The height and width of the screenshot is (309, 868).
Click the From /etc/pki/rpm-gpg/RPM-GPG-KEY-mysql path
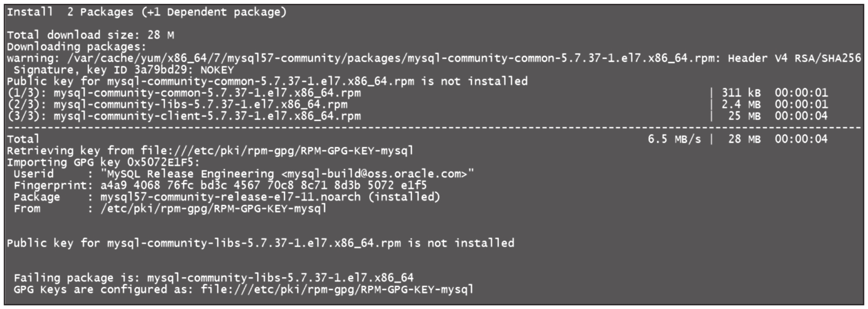[x=214, y=209]
